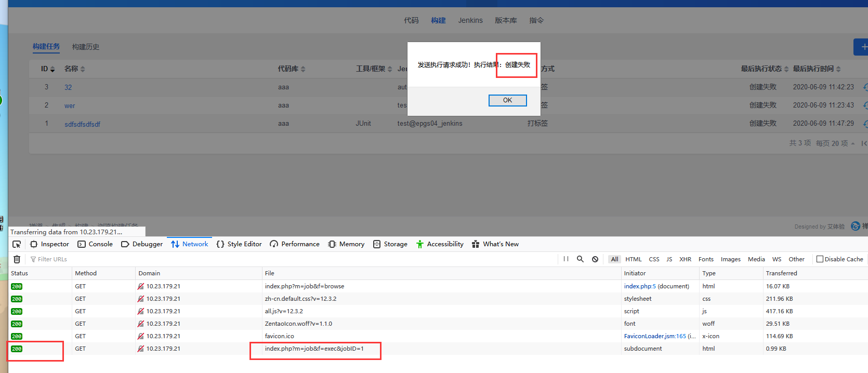Click the element picker icon in DevTools
868x373 pixels.
pos(17,244)
